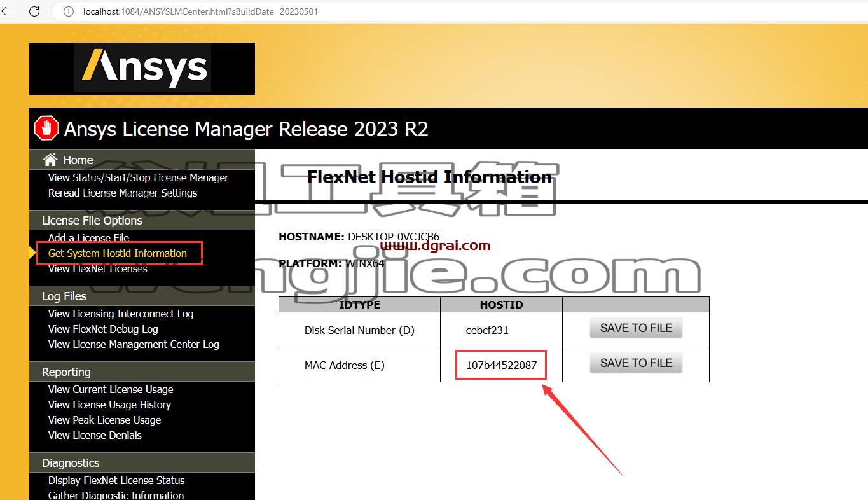This screenshot has width=868, height=500.
Task: Save MAC Address hostid to file
Action: [x=636, y=363]
